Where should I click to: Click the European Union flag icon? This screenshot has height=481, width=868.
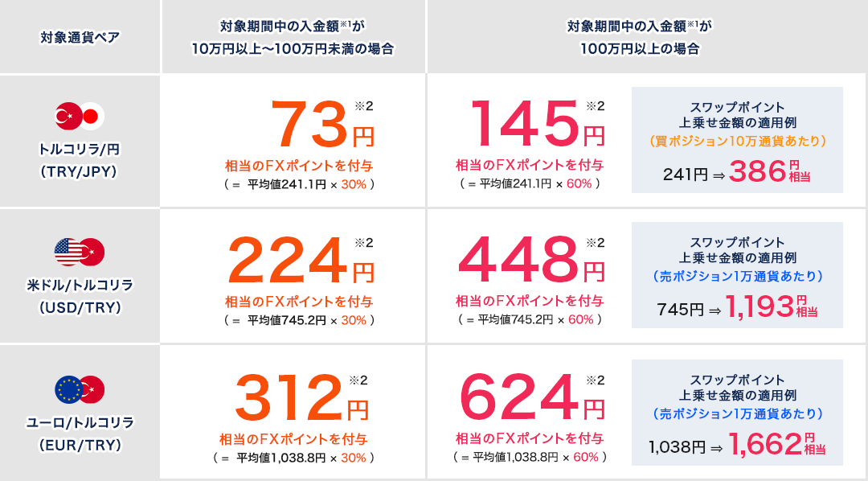pos(67,389)
